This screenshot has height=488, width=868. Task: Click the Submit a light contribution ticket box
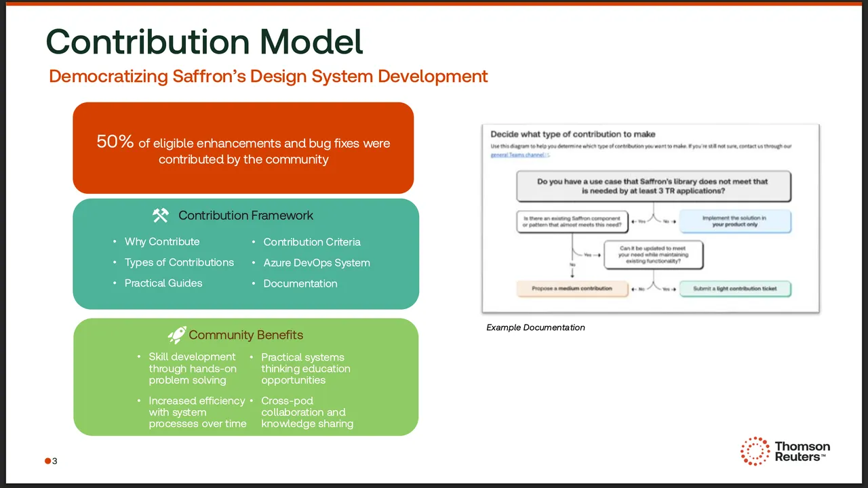tap(735, 289)
